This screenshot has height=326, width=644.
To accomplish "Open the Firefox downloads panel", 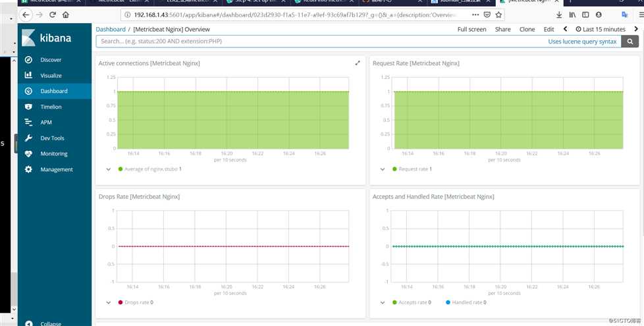I will pos(559,14).
